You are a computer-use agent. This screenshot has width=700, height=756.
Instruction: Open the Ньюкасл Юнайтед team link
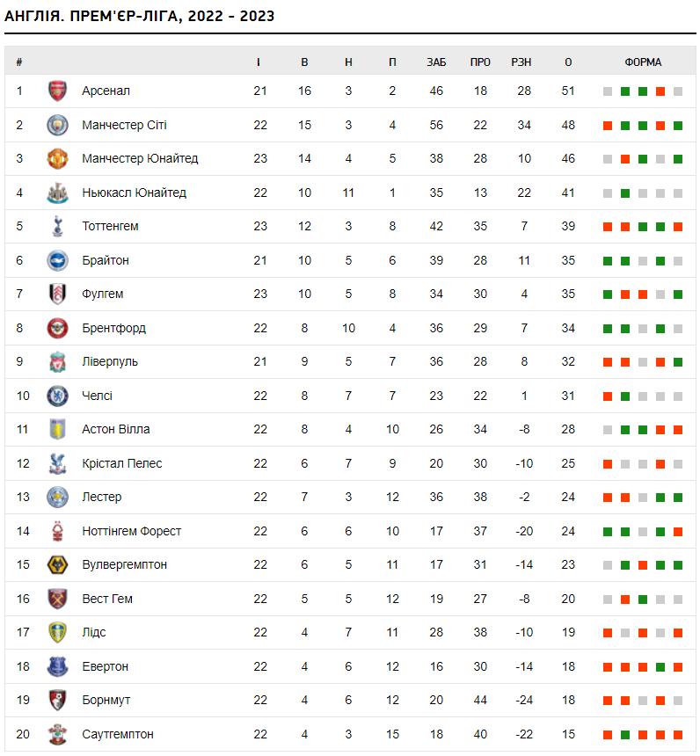134,193
